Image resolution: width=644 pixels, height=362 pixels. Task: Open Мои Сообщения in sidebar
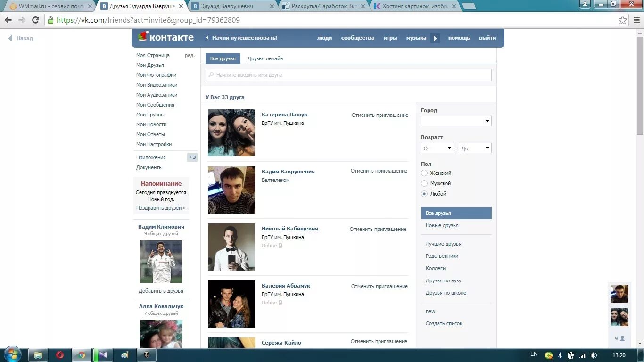click(x=155, y=105)
